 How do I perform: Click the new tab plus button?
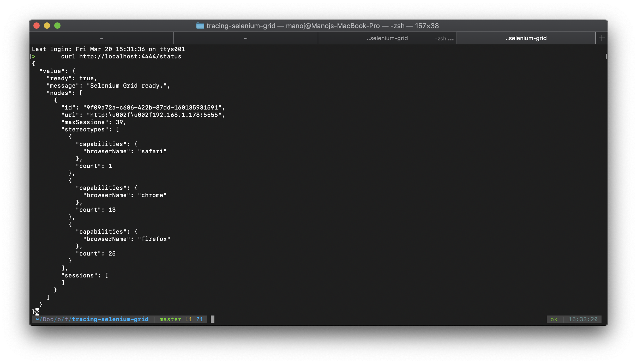(602, 38)
